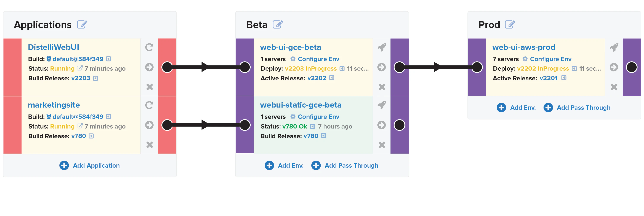Edit the Beta stage name
This screenshot has height=216, width=644.
(278, 24)
